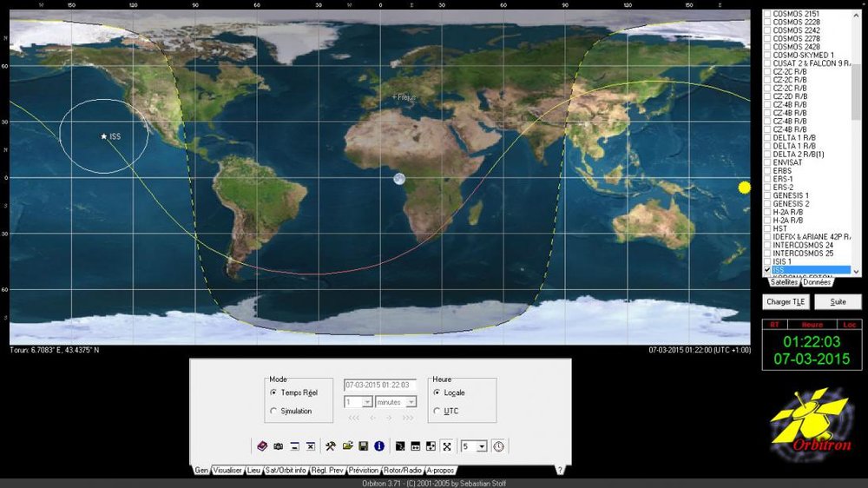Show info via the blue information icon
The height and width of the screenshot is (488, 868).
(x=379, y=446)
